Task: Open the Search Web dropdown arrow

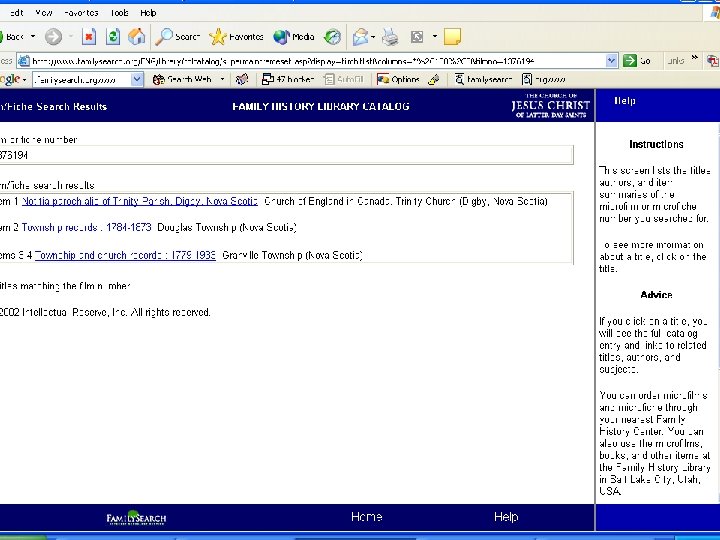Action: tap(222, 79)
